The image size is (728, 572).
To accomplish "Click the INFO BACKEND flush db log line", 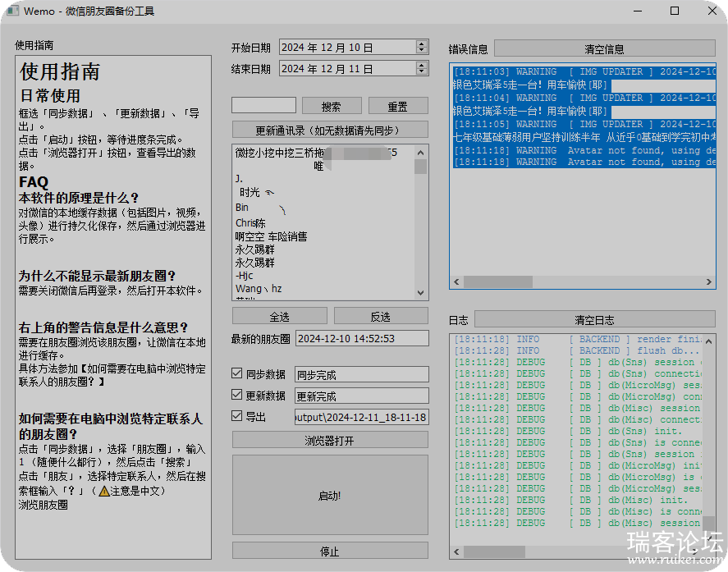I will pyautogui.click(x=577, y=350).
